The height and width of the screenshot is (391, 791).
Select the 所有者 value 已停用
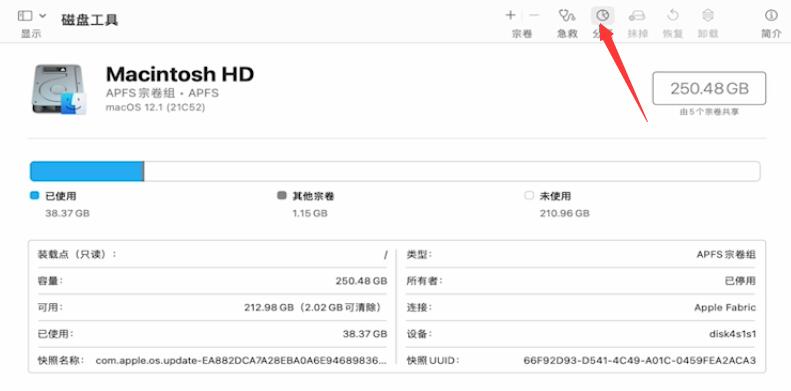coord(740,281)
